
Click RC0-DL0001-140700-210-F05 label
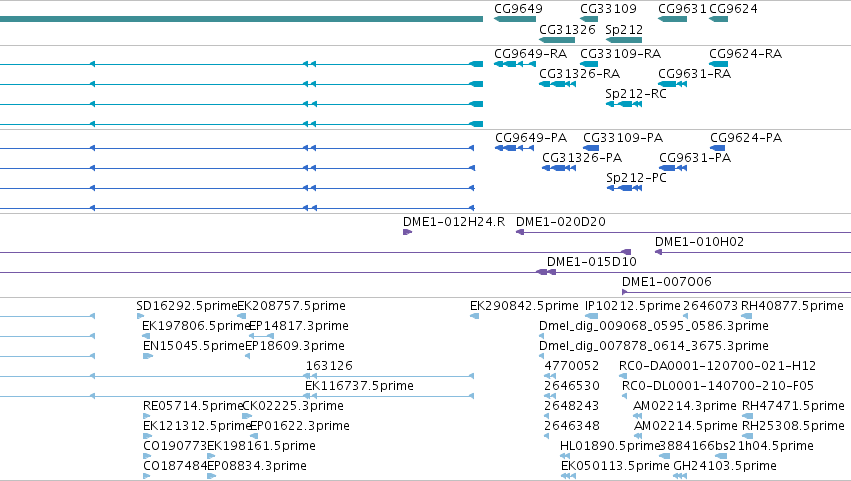coord(718,387)
